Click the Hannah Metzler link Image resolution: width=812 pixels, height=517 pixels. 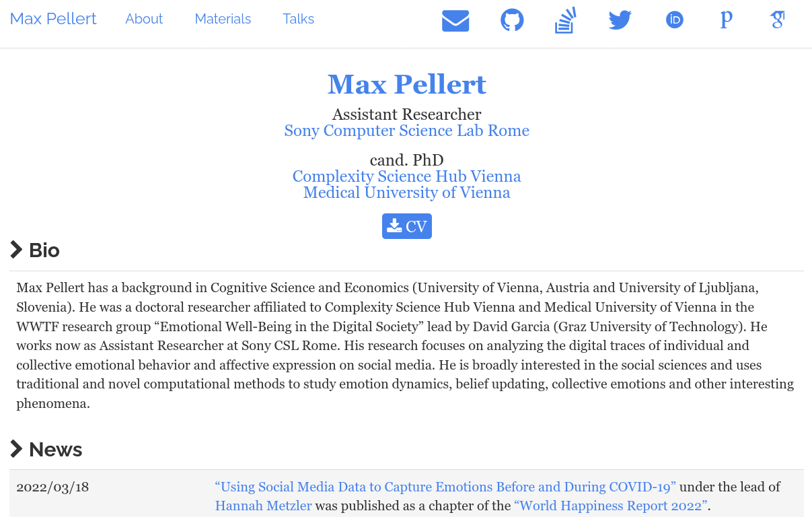[x=263, y=506]
